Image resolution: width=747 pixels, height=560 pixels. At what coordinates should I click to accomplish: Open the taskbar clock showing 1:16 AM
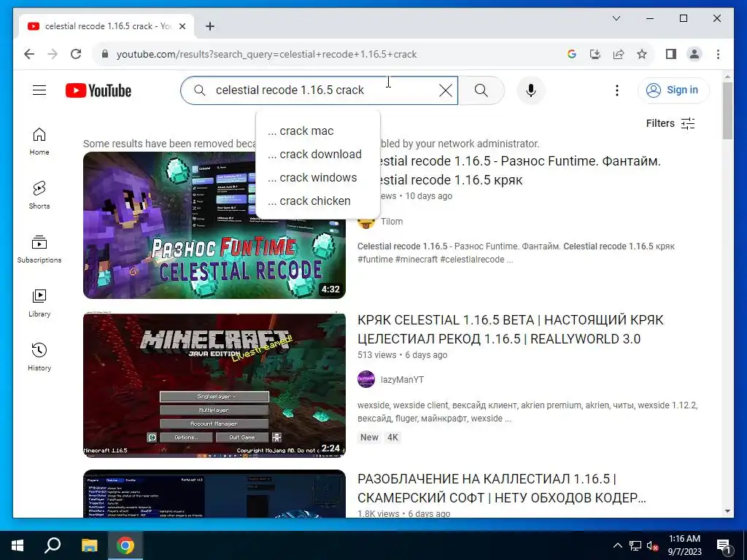point(684,545)
